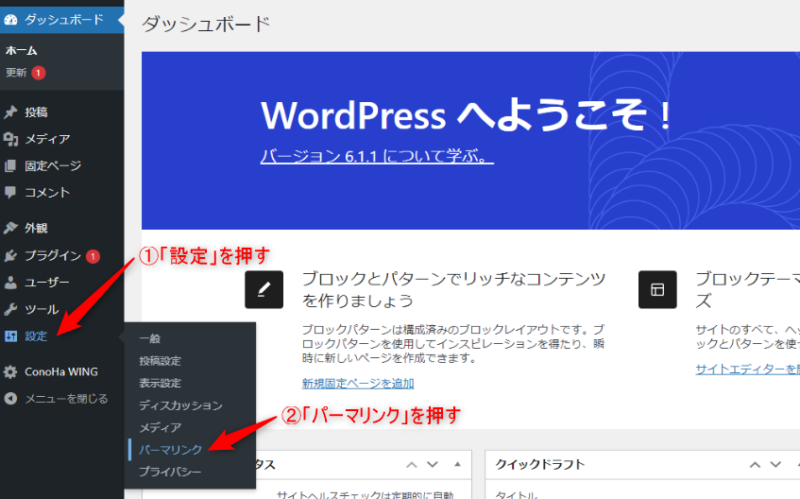Click the pages icon beside 固定ページ

click(x=10, y=166)
